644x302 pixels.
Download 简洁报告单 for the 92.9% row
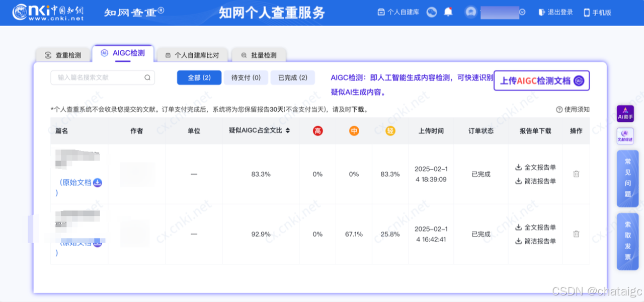tap(536, 241)
